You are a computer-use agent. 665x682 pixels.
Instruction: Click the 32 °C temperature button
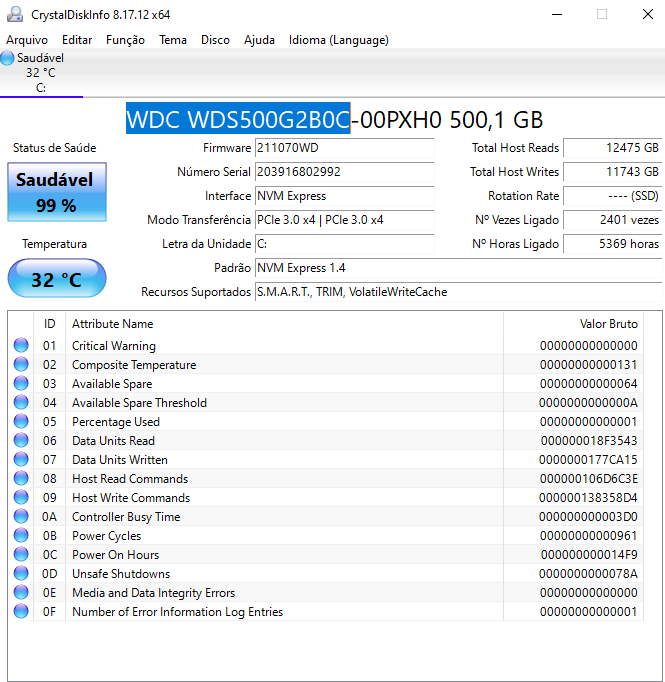pos(57,278)
